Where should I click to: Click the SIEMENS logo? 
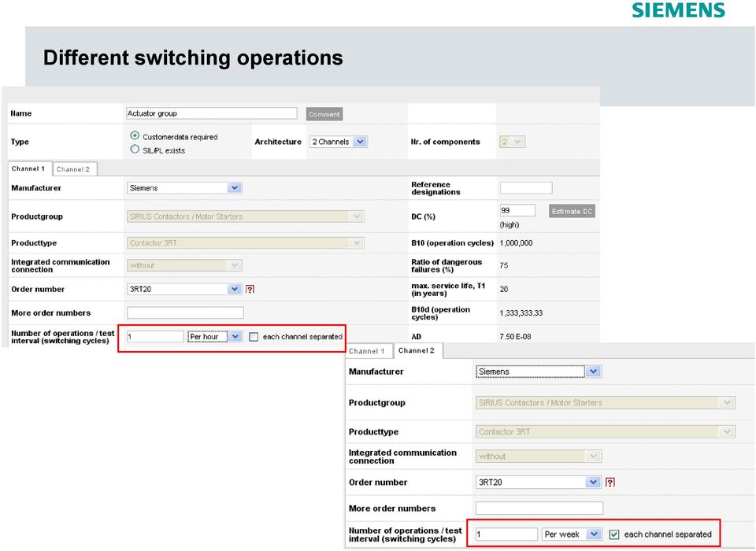tap(678, 10)
